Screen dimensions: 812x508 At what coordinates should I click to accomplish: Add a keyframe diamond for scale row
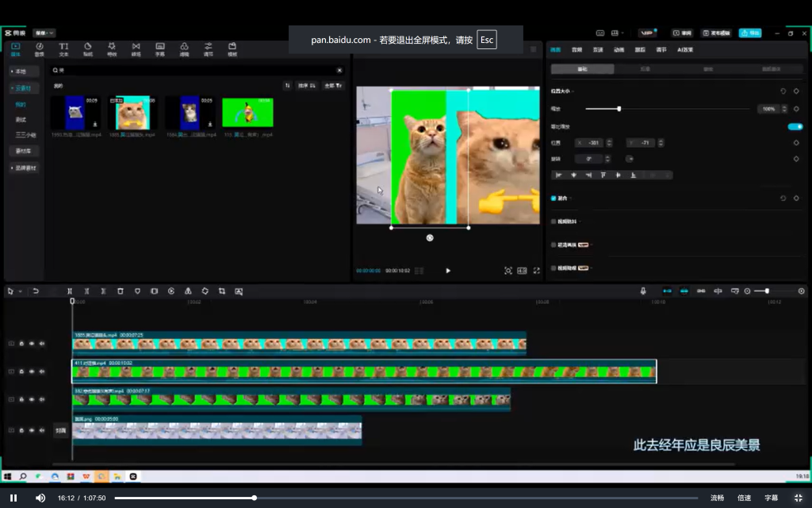pos(796,109)
